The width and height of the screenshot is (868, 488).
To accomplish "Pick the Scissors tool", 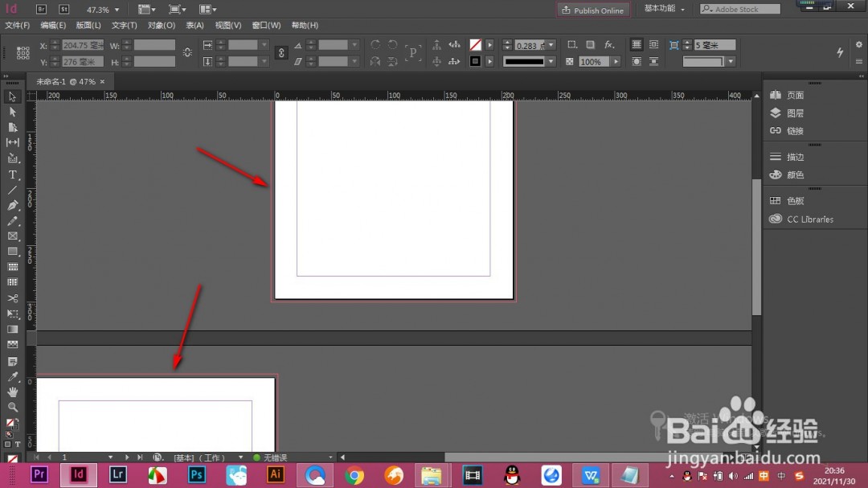I will [13, 298].
